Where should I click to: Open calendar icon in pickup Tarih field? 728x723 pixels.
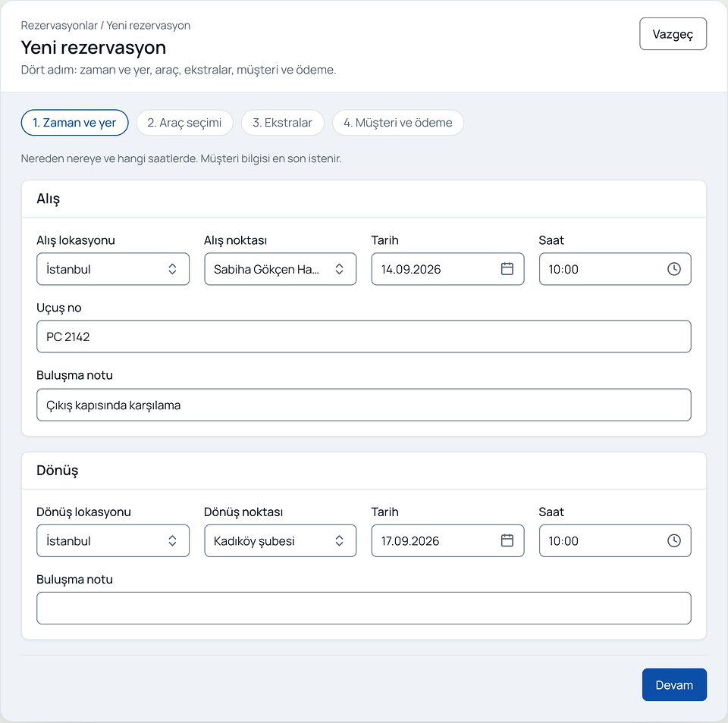507,269
